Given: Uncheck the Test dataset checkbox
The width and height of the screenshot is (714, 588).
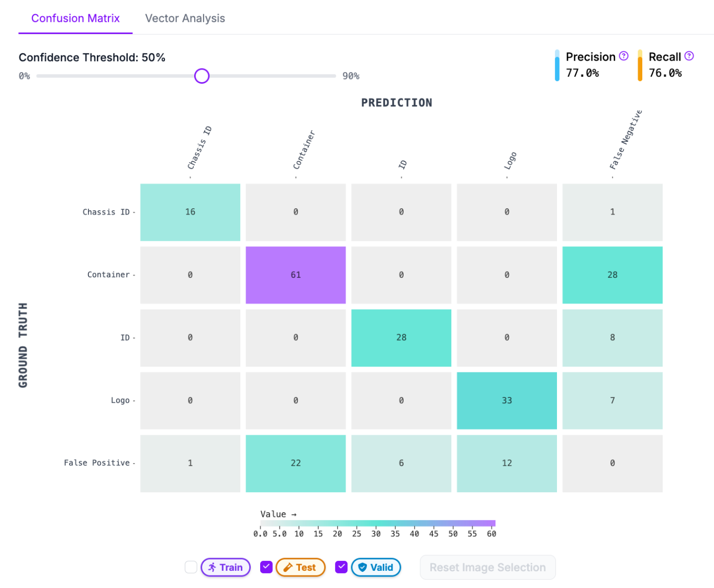Looking at the screenshot, I should pyautogui.click(x=266, y=567).
